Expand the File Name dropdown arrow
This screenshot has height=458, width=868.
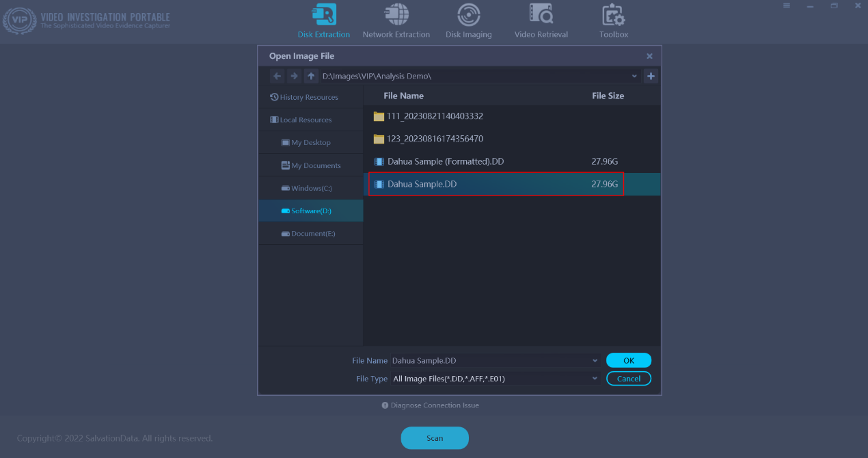tap(595, 360)
